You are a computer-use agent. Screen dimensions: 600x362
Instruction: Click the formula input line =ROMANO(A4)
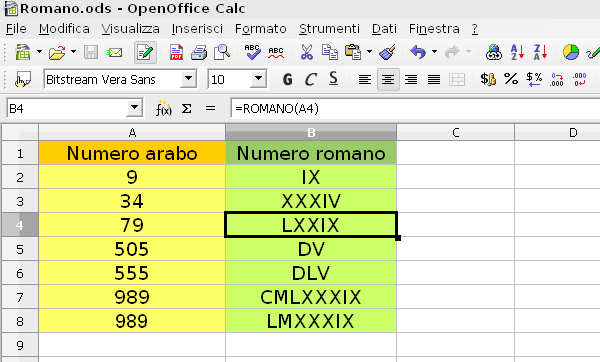click(x=415, y=109)
